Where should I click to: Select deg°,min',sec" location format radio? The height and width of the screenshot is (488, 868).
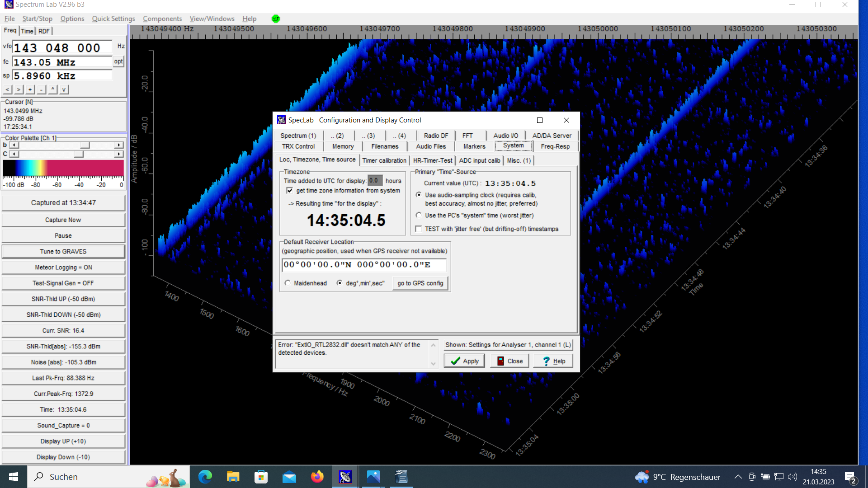tap(340, 283)
